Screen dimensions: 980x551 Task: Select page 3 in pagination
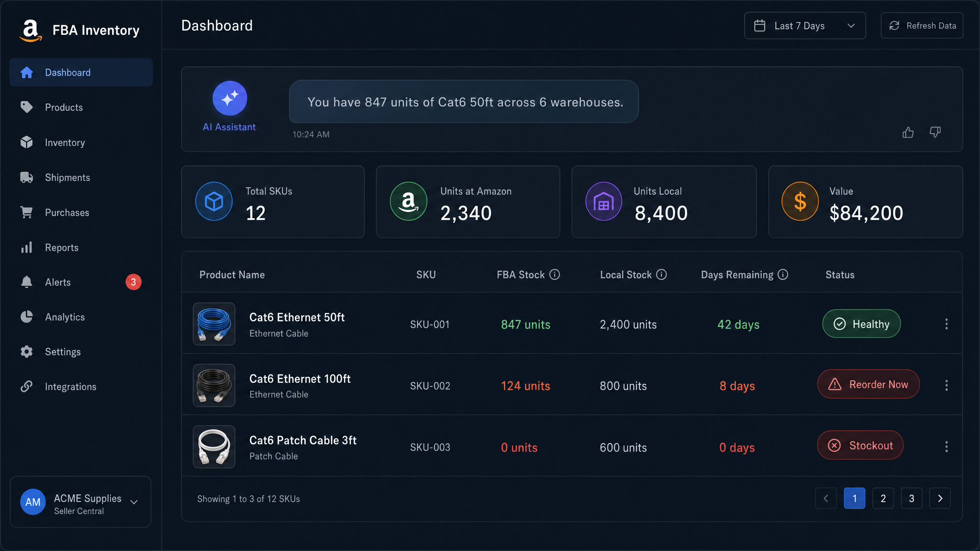[x=912, y=498]
